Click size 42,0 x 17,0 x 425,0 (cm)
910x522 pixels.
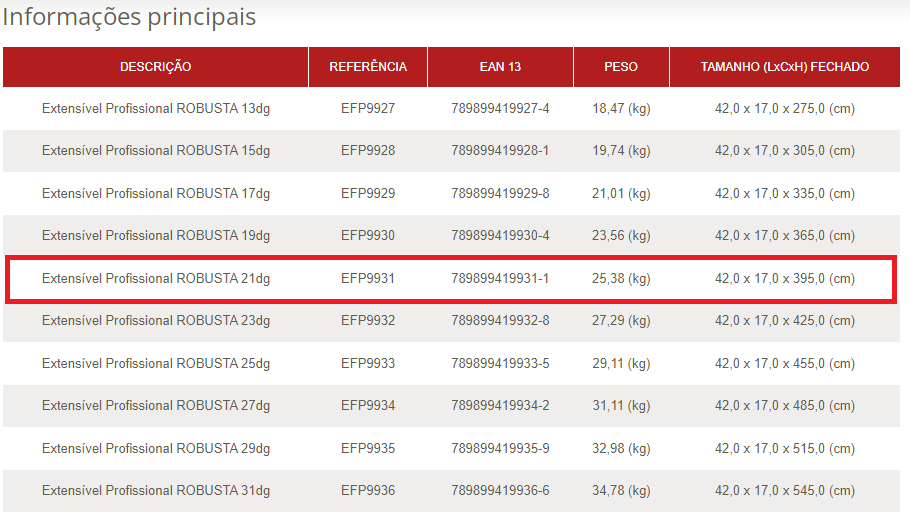tap(785, 321)
